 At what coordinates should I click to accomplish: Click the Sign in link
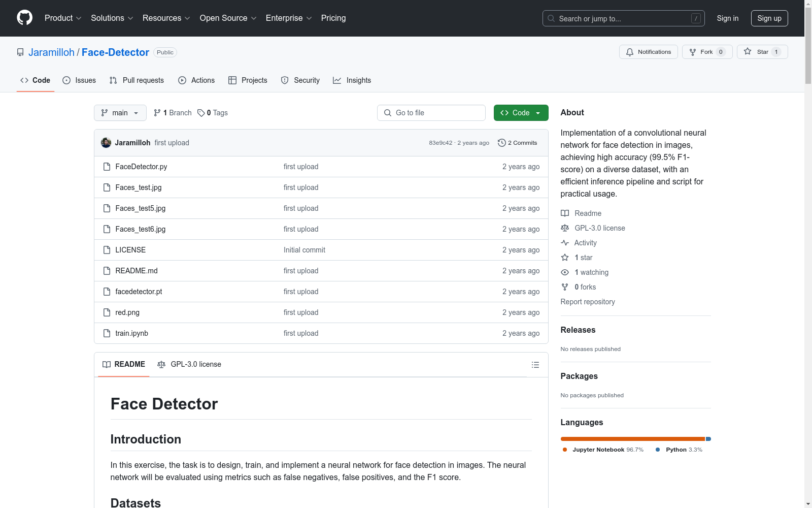[x=728, y=18]
